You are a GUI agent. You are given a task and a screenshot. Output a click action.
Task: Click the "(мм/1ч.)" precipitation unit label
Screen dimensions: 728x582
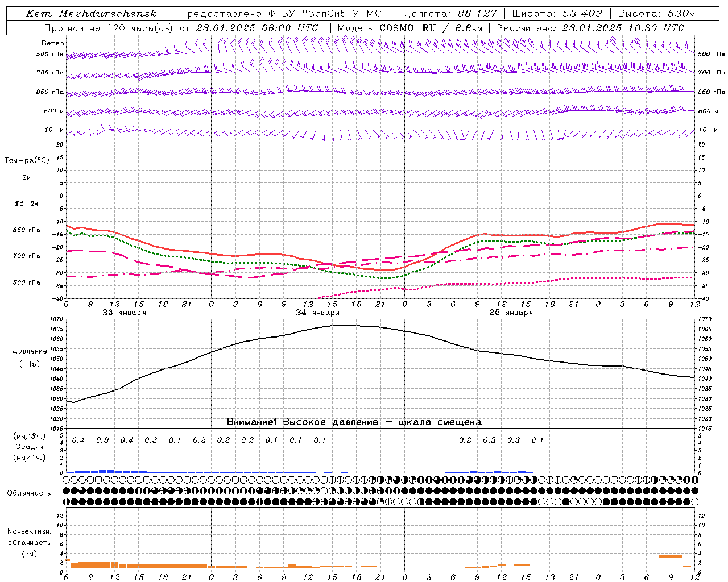click(x=30, y=458)
